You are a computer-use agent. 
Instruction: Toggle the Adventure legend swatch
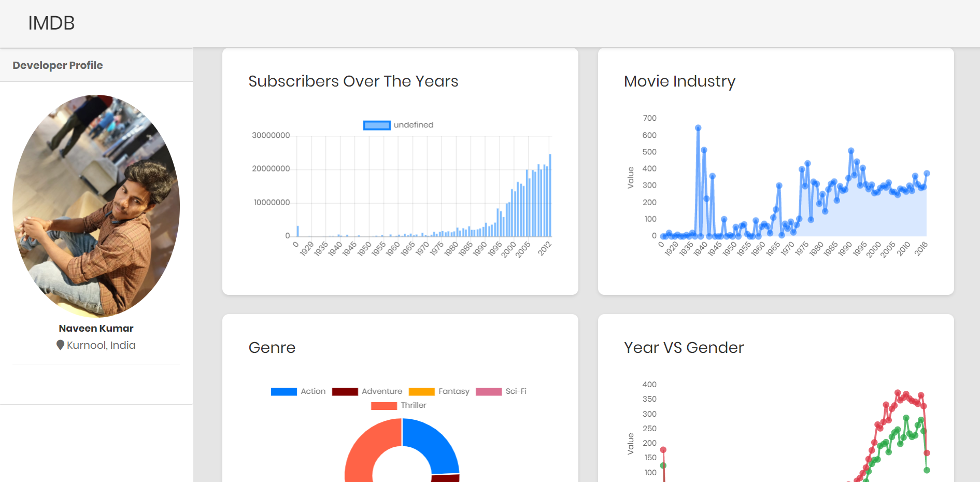click(x=345, y=392)
